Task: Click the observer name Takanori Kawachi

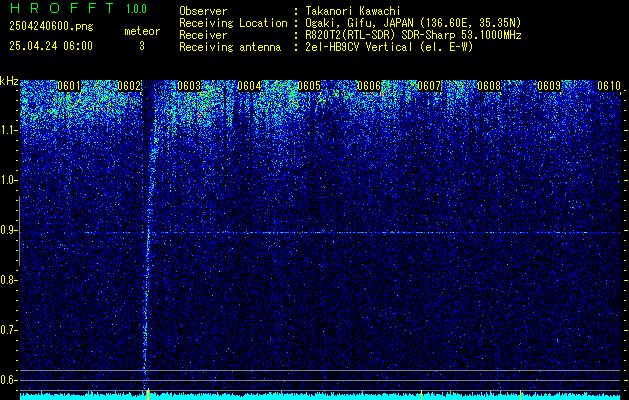Action: pyautogui.click(x=353, y=11)
